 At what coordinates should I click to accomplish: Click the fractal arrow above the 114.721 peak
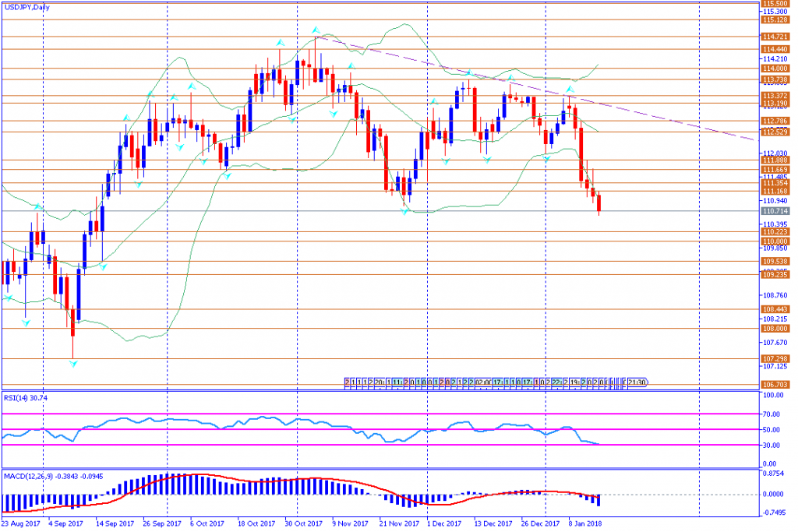[x=316, y=31]
